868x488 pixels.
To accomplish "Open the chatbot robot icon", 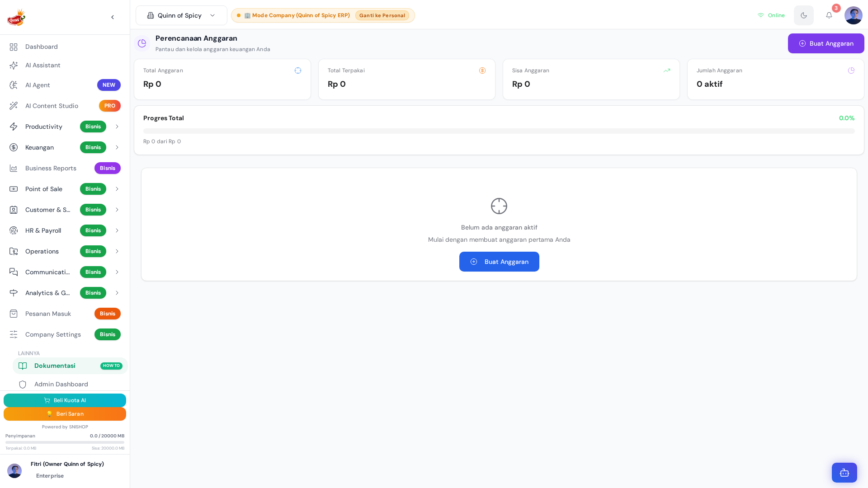I will pos(844,473).
